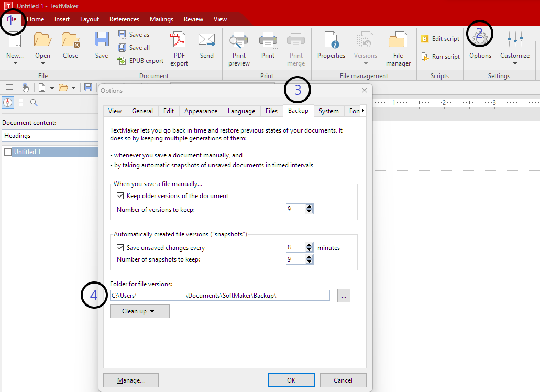The image size is (540, 392).
Task: Toggle Save unsaved changes every checkbox
Action: [x=120, y=248]
